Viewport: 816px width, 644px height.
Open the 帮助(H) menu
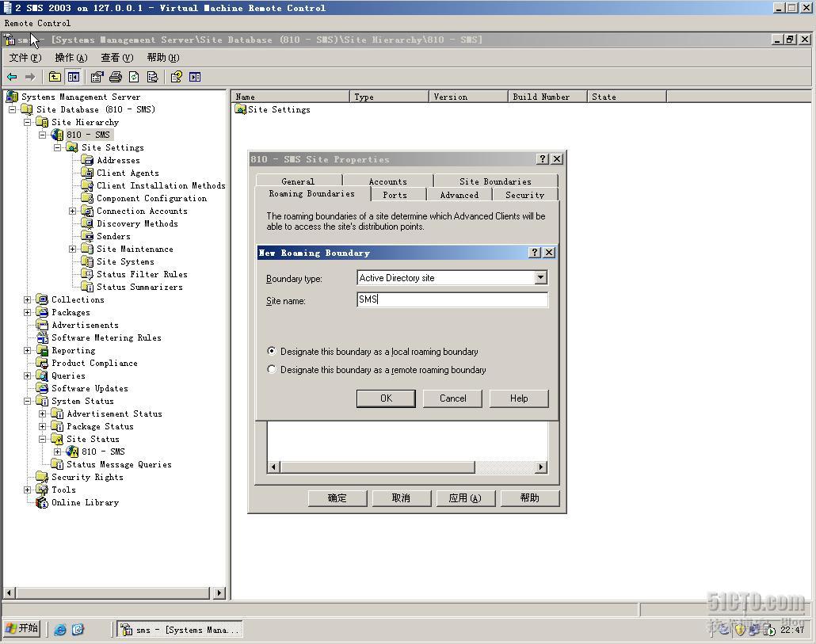[x=163, y=58]
